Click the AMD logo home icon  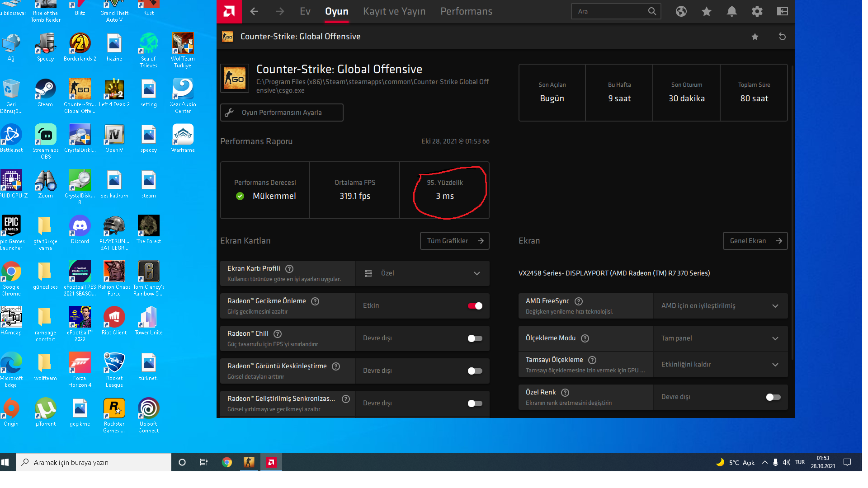(229, 12)
